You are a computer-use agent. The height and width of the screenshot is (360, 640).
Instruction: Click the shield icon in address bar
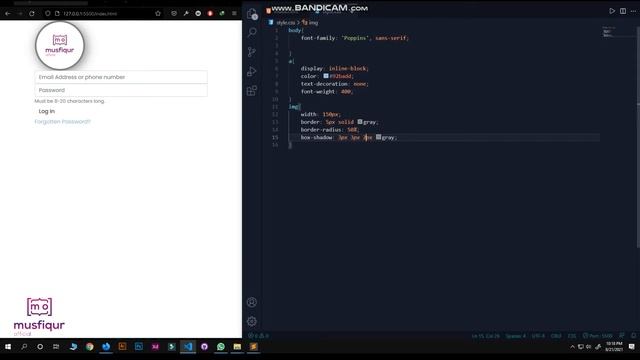[48, 13]
